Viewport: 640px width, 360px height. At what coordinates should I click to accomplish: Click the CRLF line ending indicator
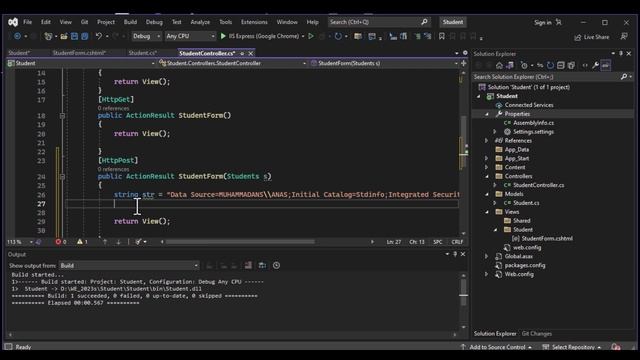(457, 242)
